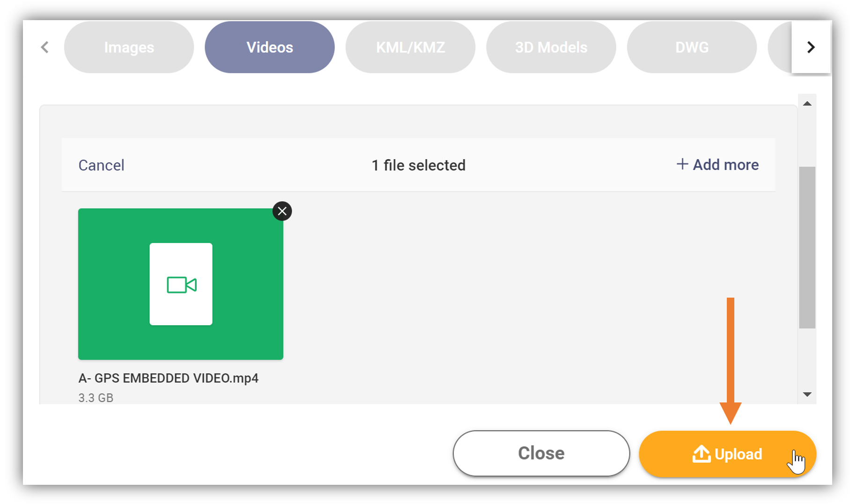Switch to the 3D Models tab
The width and height of the screenshot is (850, 504).
[551, 47]
